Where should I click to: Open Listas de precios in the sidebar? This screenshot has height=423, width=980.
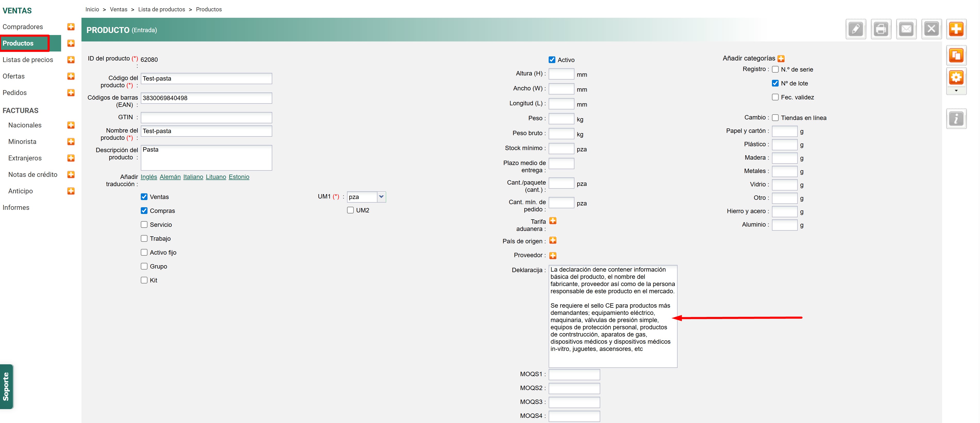pos(28,60)
